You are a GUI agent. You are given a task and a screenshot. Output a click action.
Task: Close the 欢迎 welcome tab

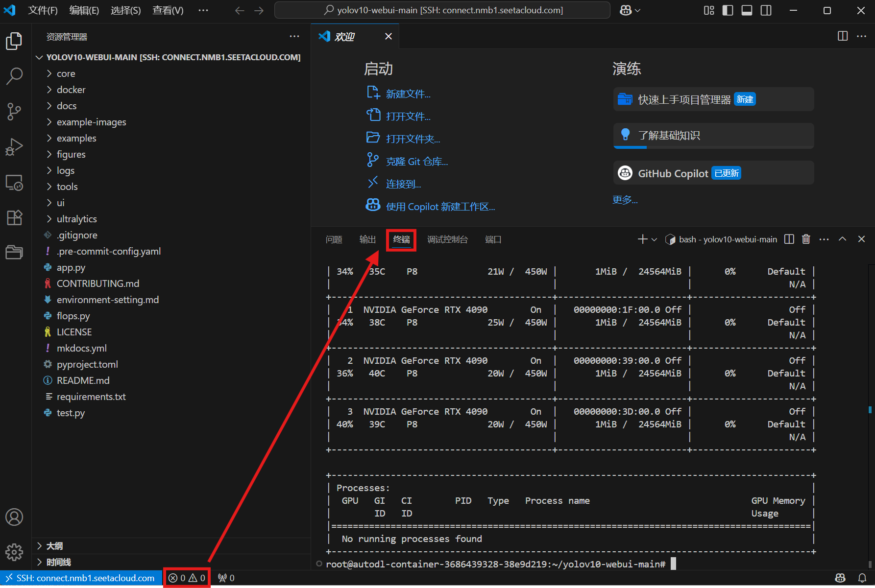click(389, 36)
